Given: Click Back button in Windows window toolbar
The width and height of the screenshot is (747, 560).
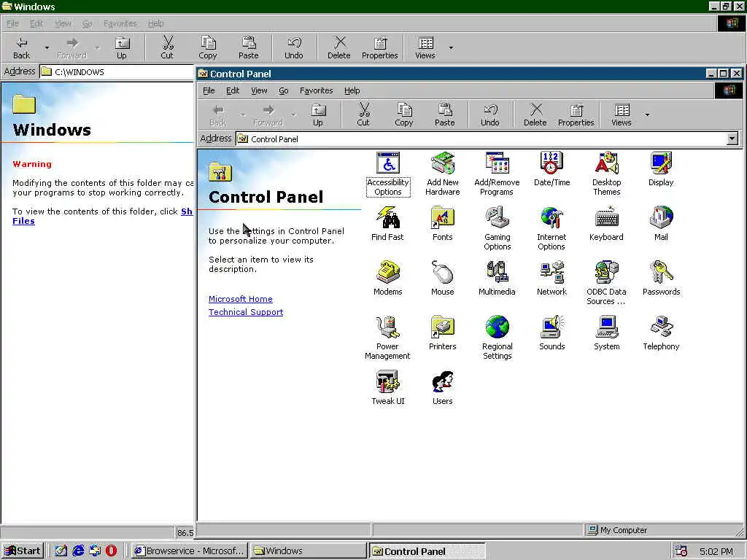Looking at the screenshot, I should (21, 48).
